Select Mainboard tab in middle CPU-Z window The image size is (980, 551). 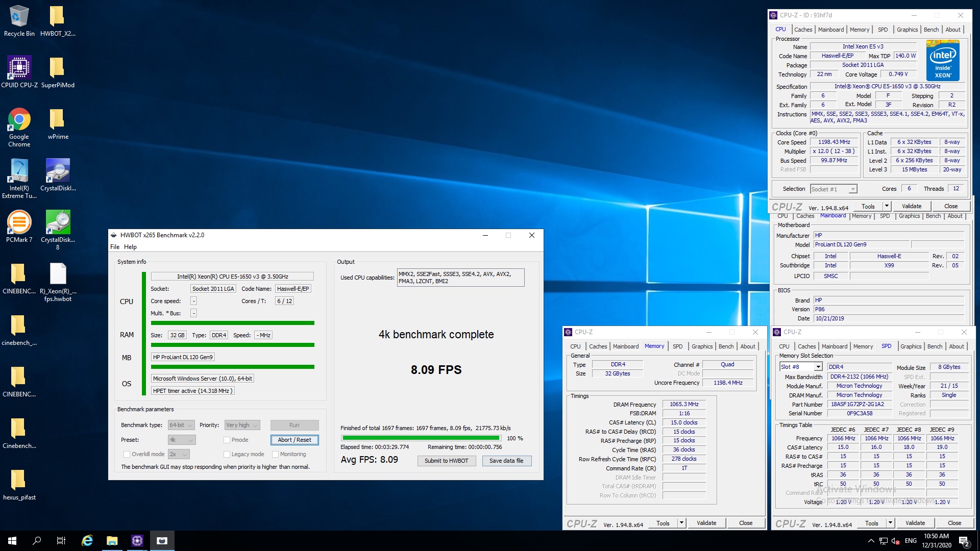(833, 216)
